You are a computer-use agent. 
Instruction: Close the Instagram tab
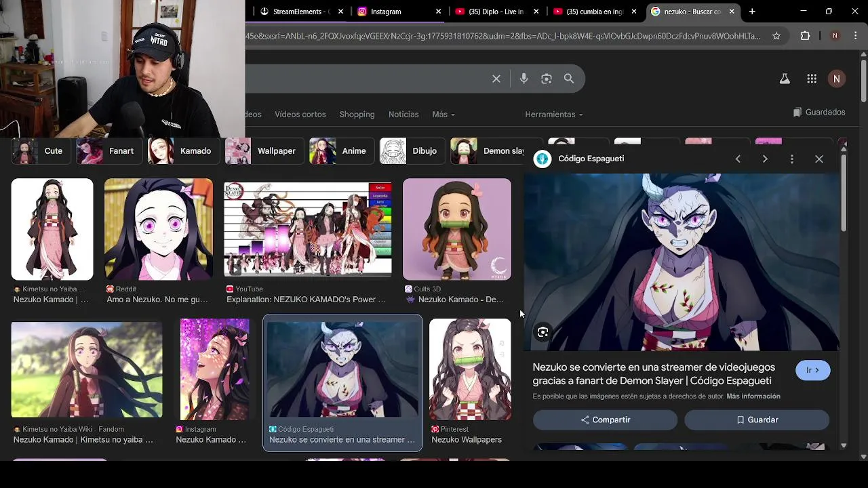click(439, 12)
